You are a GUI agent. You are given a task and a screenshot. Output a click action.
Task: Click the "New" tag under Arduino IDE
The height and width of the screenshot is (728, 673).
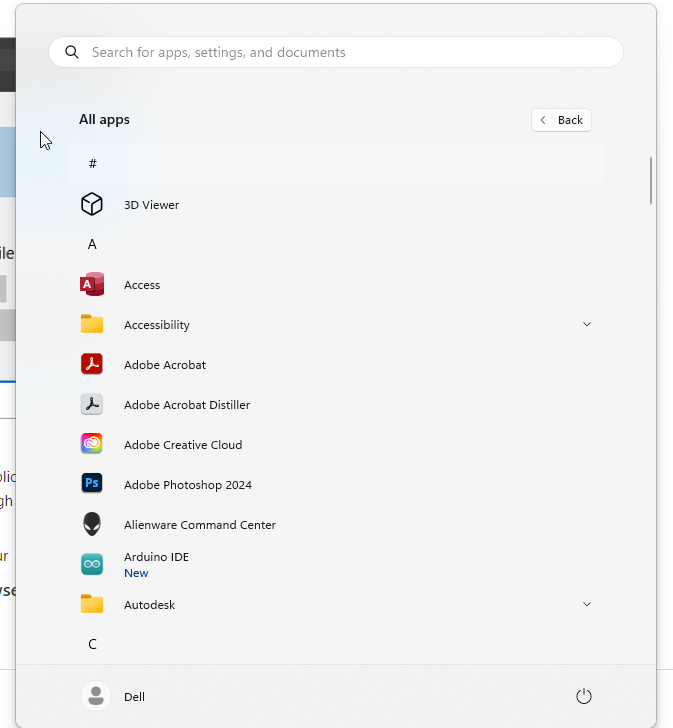(x=136, y=573)
